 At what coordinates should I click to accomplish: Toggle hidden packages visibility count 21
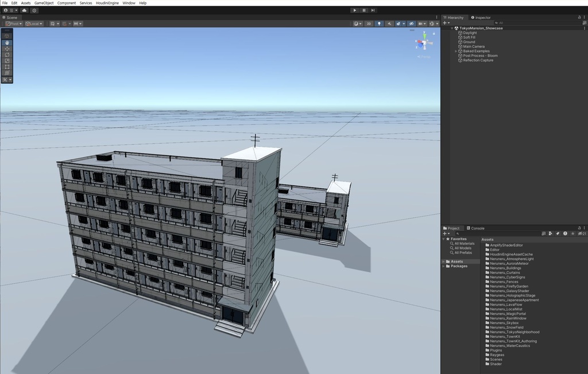click(582, 233)
